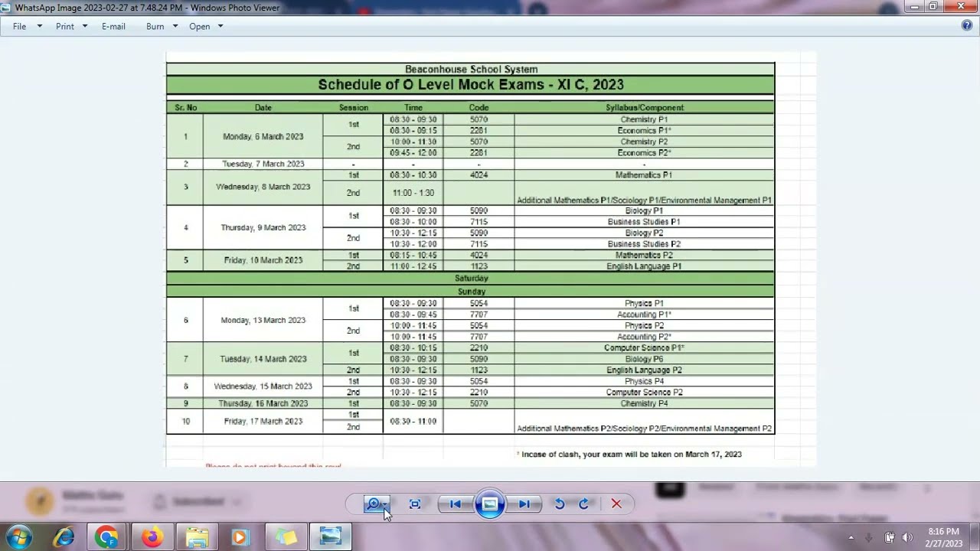Click the 'Syllabus/Component' column header
This screenshot has width=980, height=551.
tap(644, 108)
